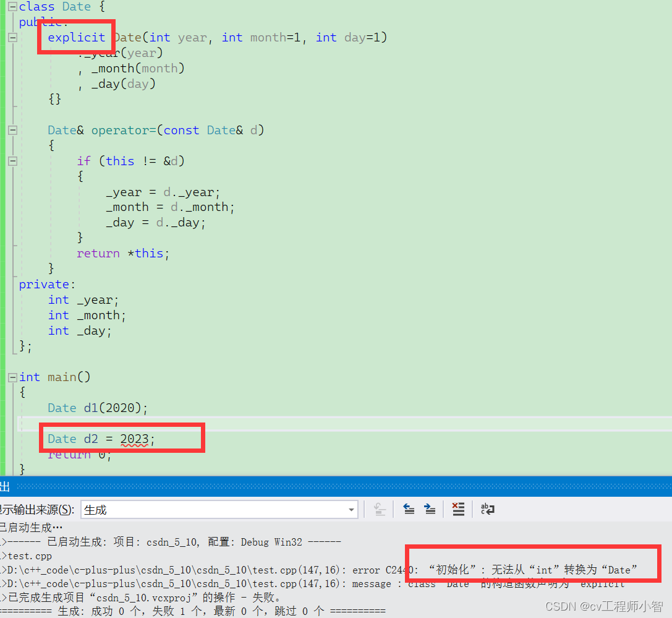Toggle word wrap in the Output window
The height and width of the screenshot is (618, 672).
pos(487,509)
